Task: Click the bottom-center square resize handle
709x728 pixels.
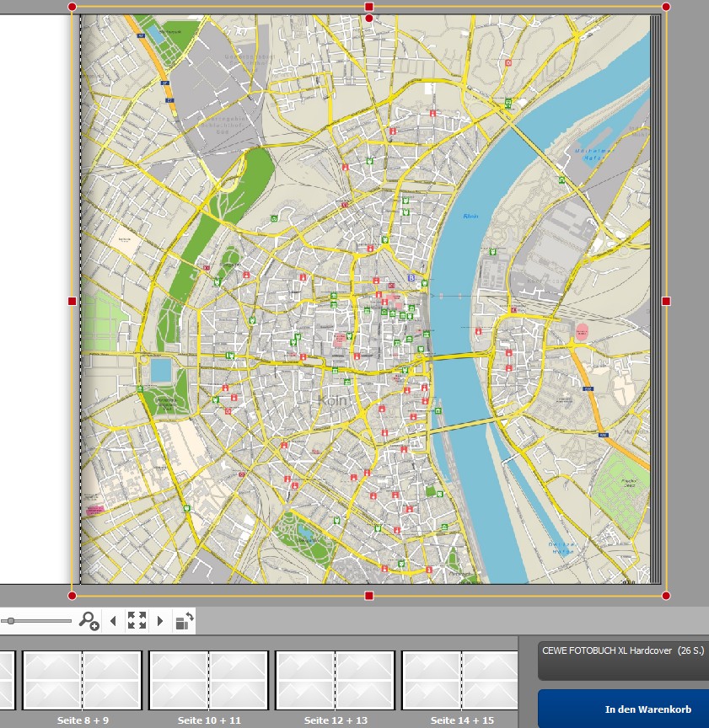Action: [368, 596]
